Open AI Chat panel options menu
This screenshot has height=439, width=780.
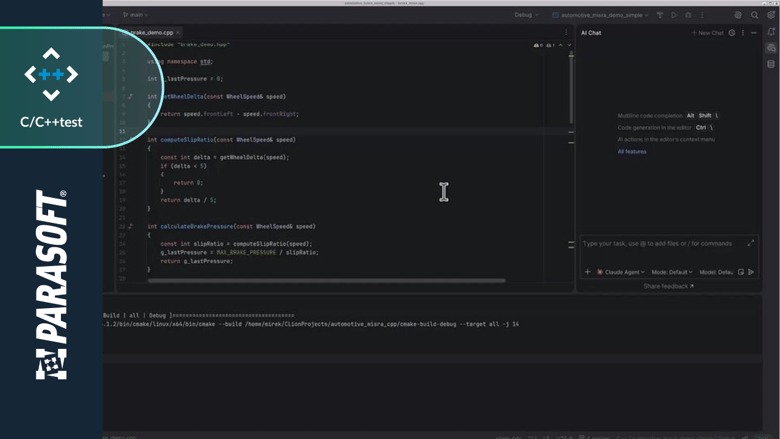pyautogui.click(x=743, y=33)
